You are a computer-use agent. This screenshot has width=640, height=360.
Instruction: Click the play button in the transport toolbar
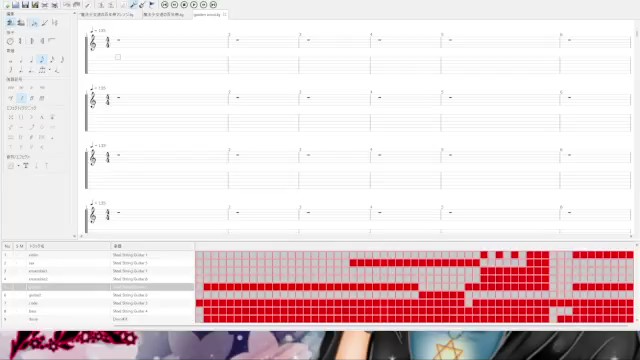(194, 5)
